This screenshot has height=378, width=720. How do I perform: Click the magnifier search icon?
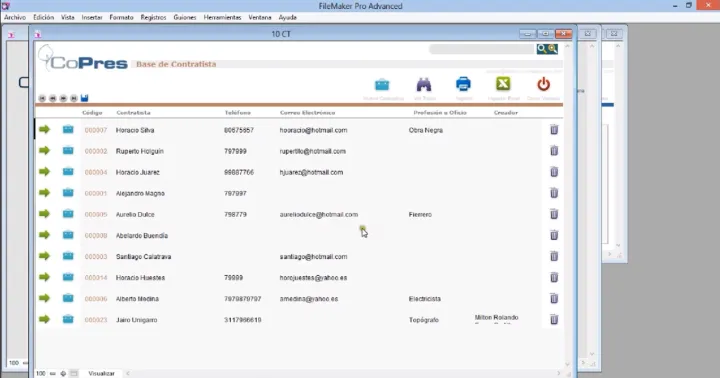[x=542, y=49]
